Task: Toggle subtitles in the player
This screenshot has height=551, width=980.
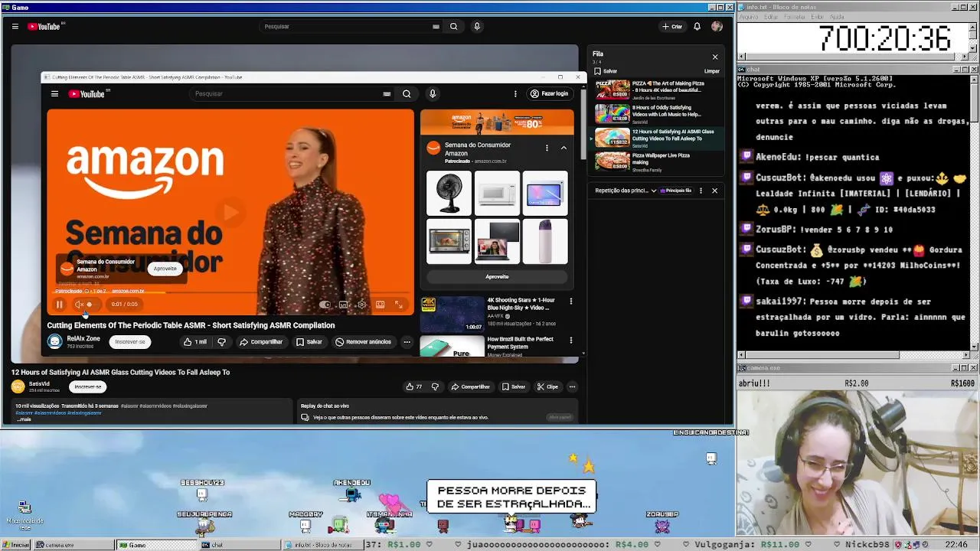Action: click(x=343, y=305)
